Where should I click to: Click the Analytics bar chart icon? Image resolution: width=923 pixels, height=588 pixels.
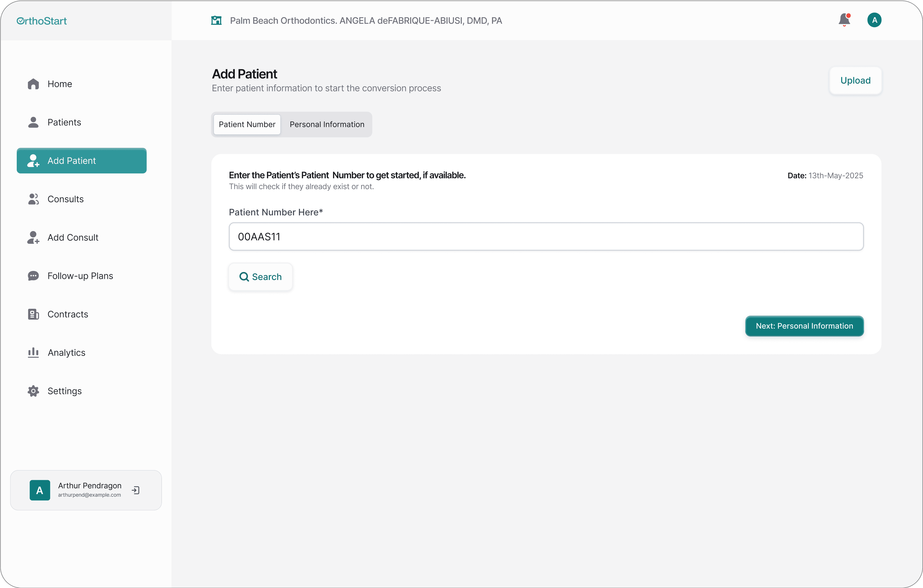coord(33,353)
